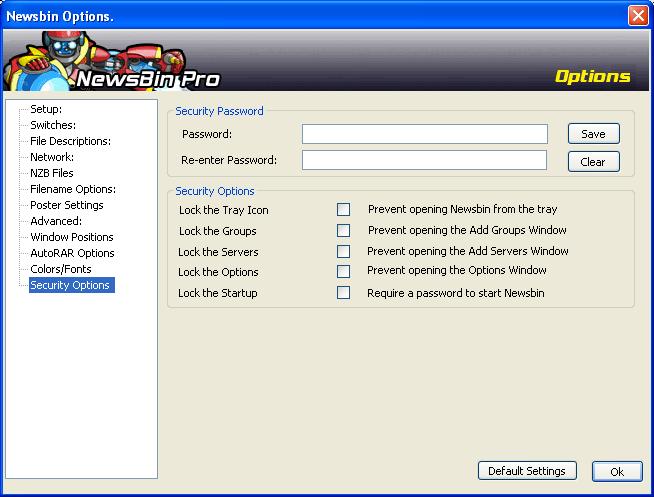Toggle Lock the Servers checkbox
This screenshot has width=654, height=497.
[344, 252]
